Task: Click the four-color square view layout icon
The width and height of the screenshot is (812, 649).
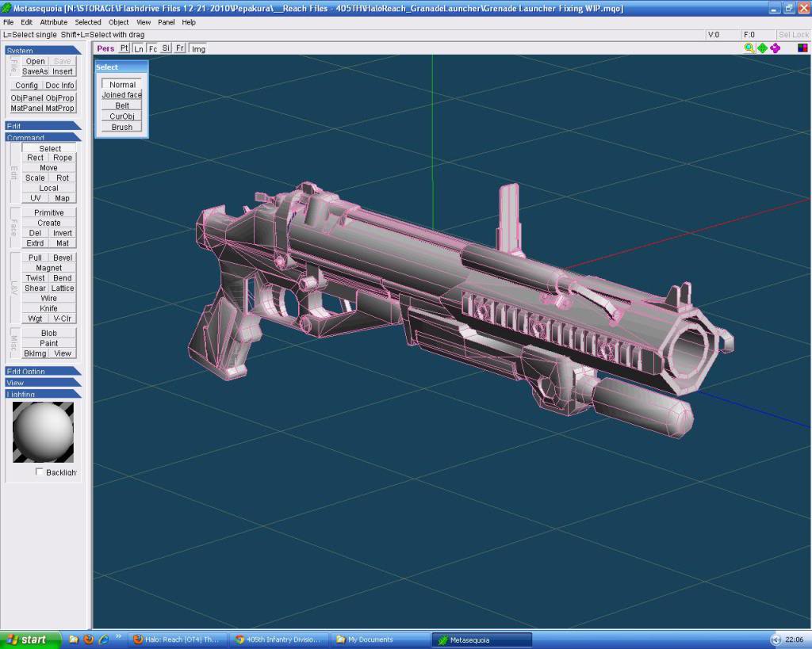Action: pos(802,48)
